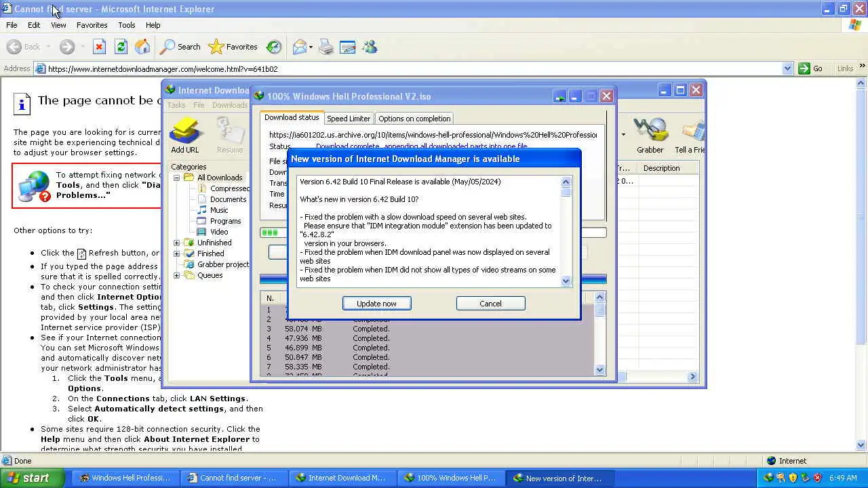Screen dimensions: 868x488
Task: Select the Music category
Action: 219,210
